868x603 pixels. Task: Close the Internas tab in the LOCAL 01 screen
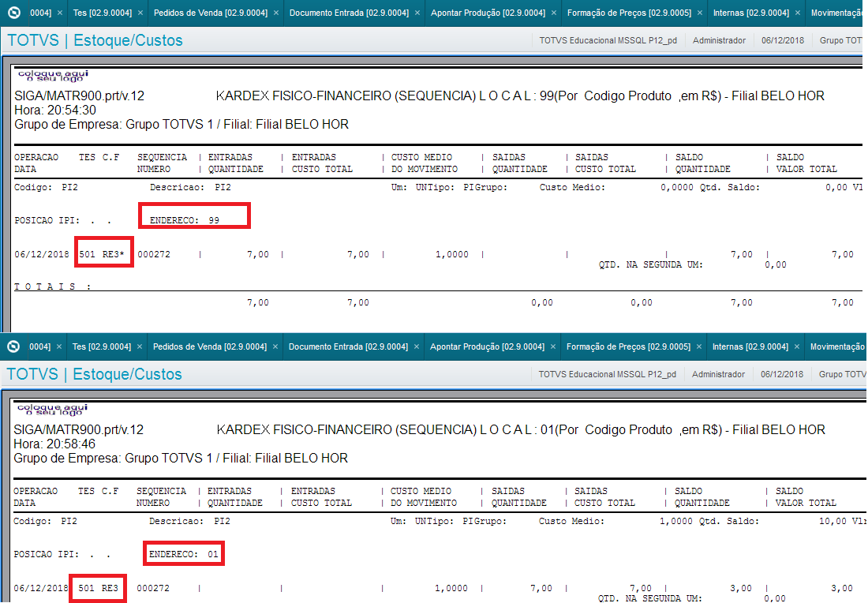pos(797,346)
